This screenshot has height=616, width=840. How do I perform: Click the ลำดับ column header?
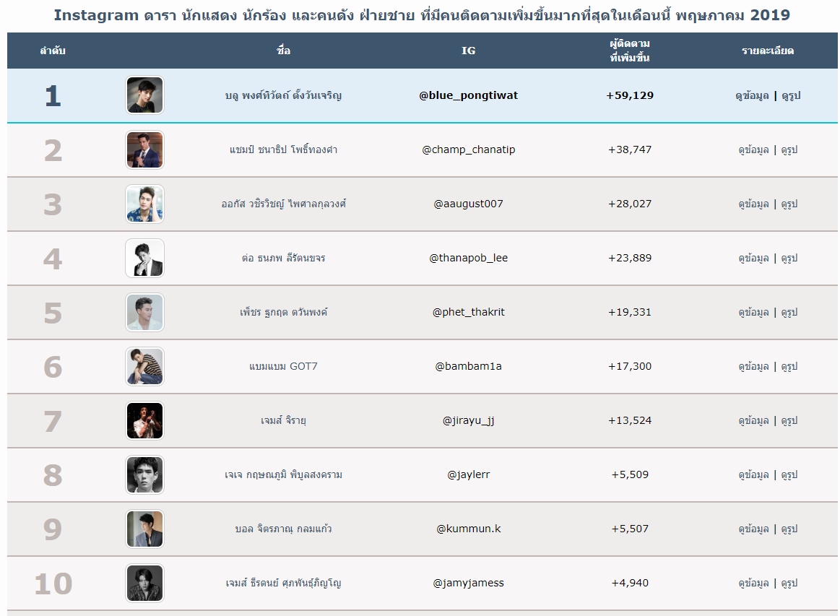tap(53, 51)
